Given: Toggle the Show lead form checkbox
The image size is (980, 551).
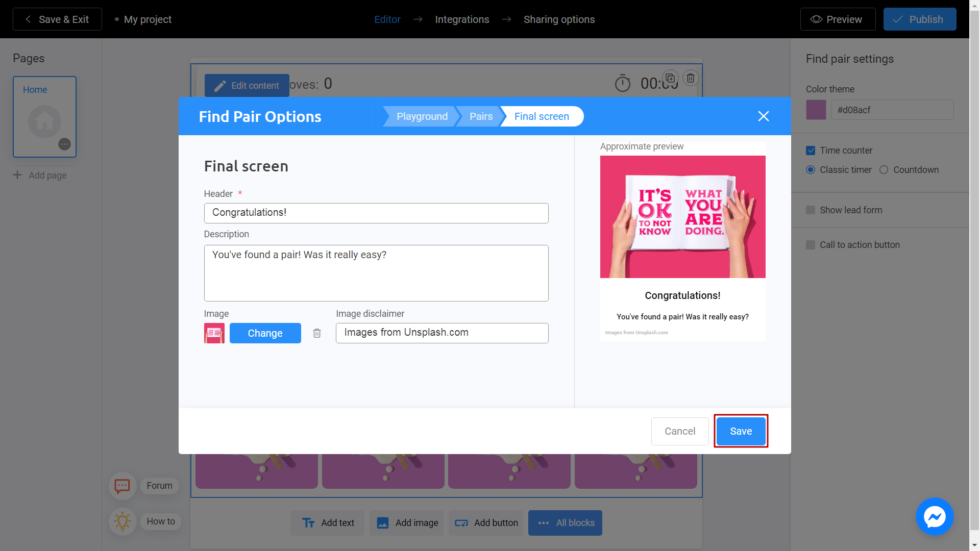Looking at the screenshot, I should click(x=811, y=210).
